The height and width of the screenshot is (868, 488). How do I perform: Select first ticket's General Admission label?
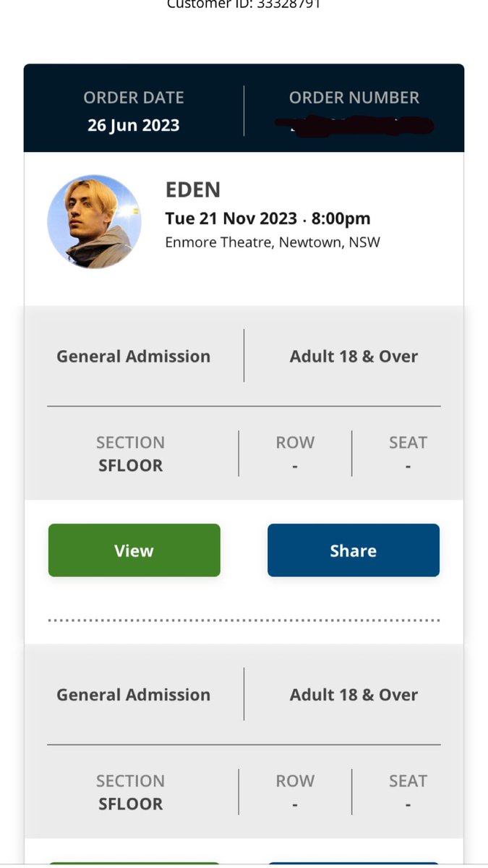click(134, 356)
